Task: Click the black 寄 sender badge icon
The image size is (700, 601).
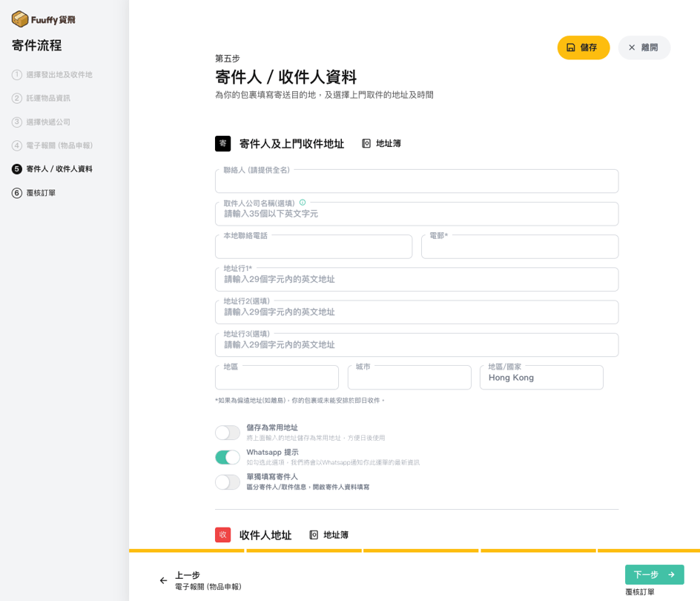Action: click(x=223, y=143)
